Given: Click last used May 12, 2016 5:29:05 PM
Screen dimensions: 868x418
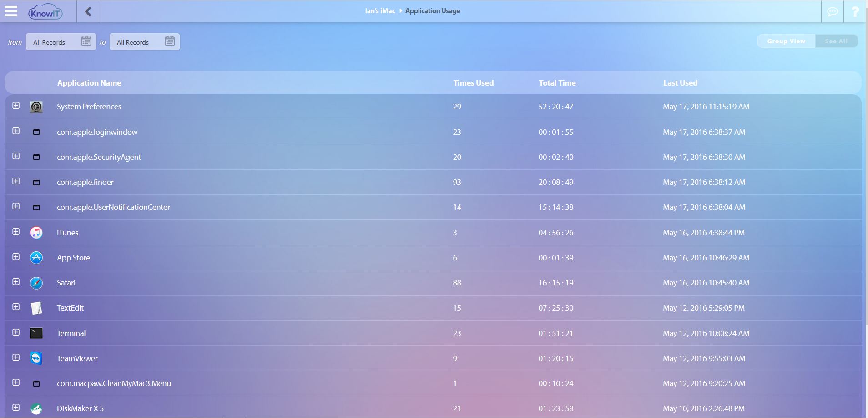Looking at the screenshot, I should (704, 308).
